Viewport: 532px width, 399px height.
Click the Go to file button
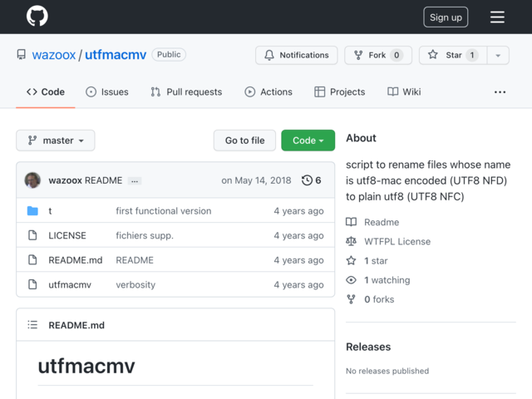(244, 140)
